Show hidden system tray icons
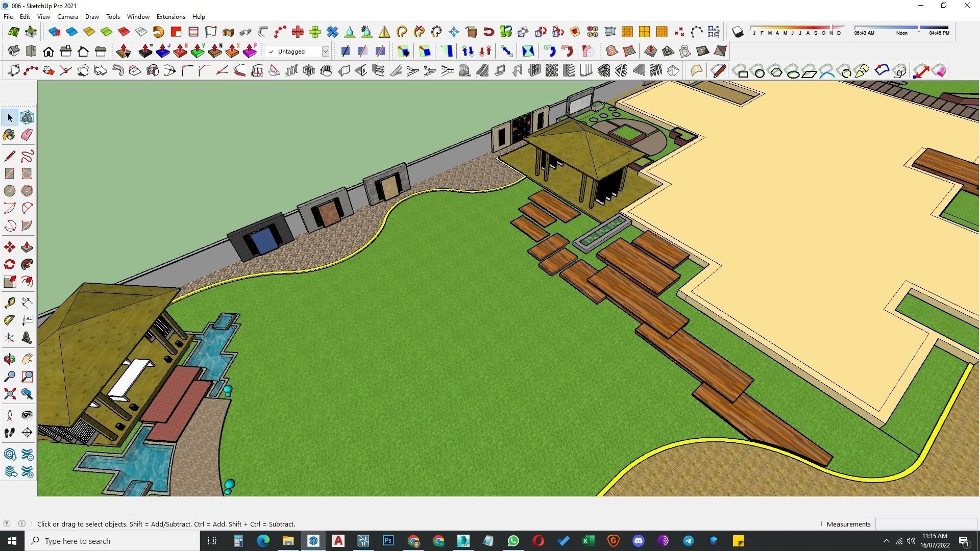The width and height of the screenshot is (980, 551). 886,541
